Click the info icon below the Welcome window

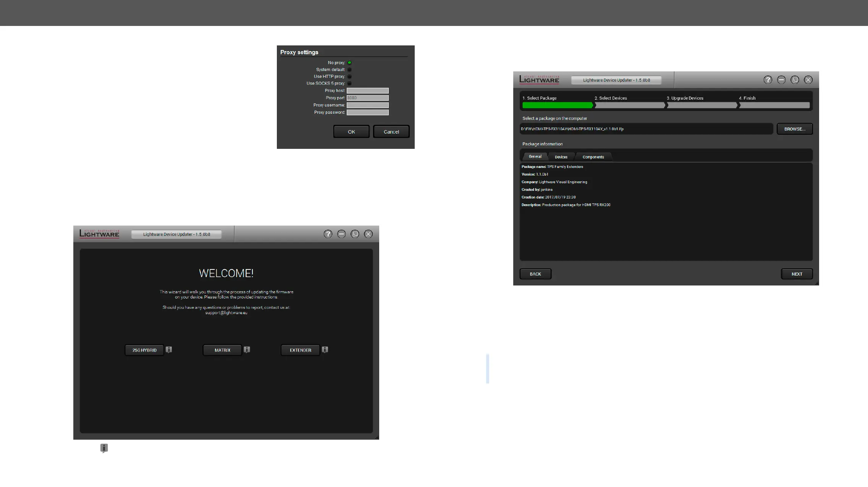104,448
